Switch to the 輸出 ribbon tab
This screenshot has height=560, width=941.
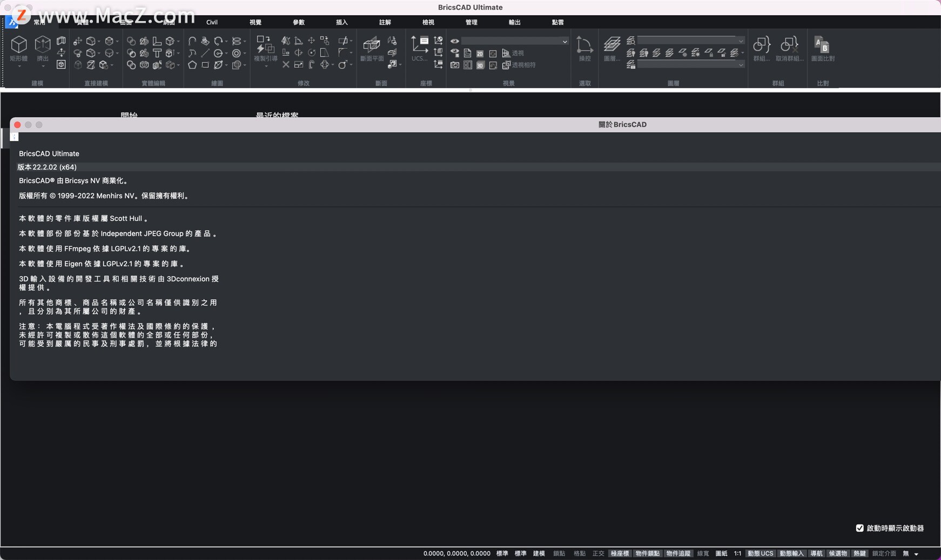pyautogui.click(x=515, y=22)
